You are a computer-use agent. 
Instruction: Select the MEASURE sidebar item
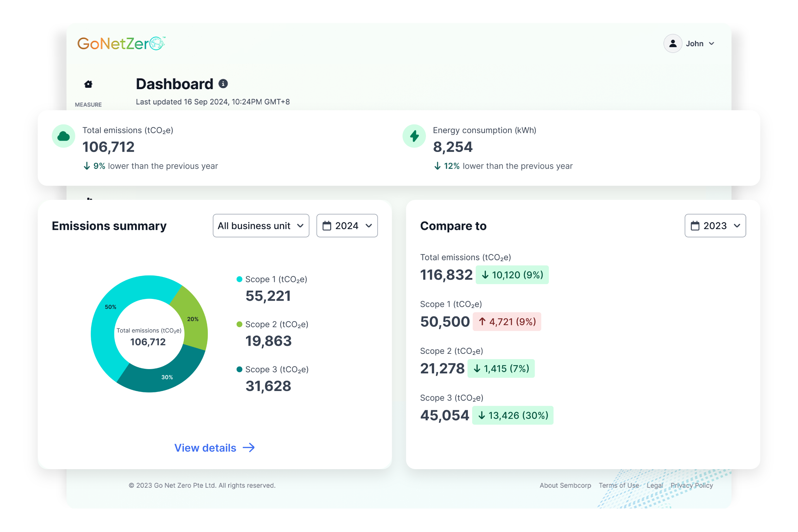point(88,104)
